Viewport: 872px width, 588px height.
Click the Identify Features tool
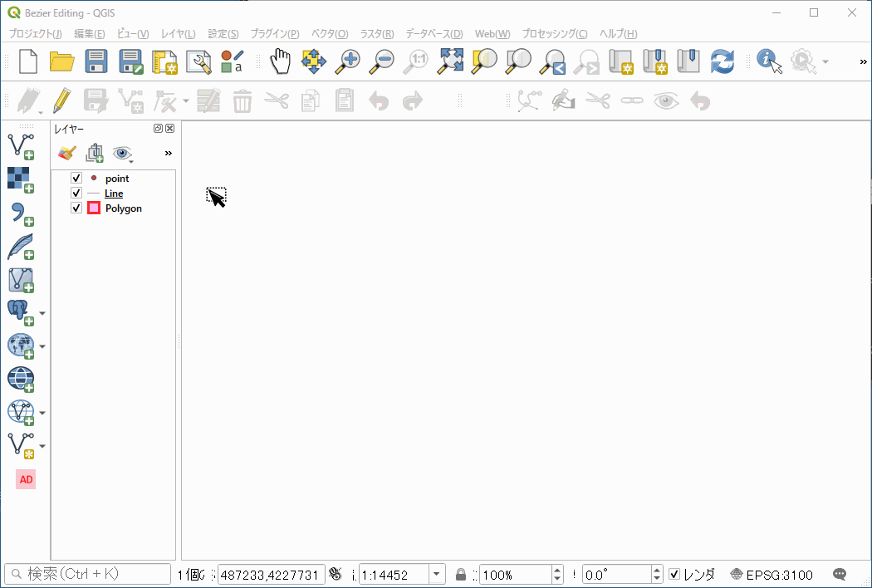(769, 61)
